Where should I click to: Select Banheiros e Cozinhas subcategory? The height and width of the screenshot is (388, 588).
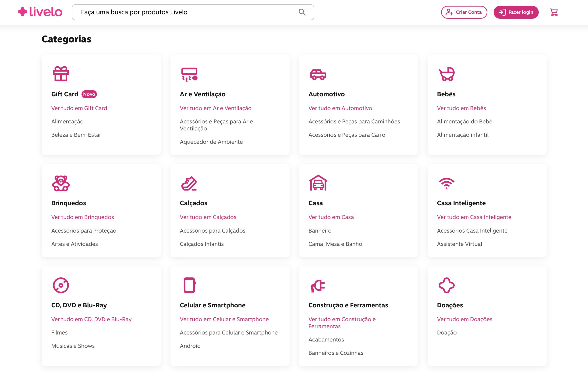336,353
